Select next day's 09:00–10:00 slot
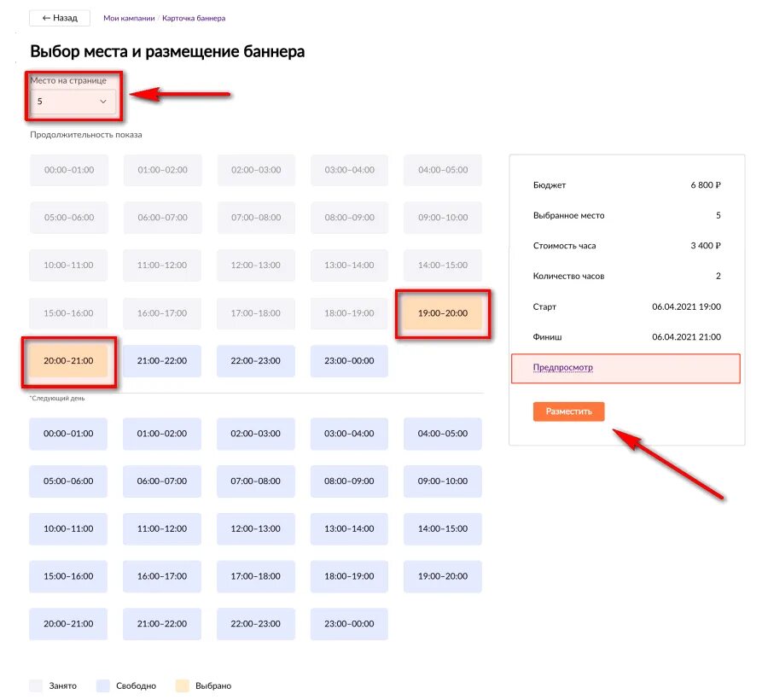This screenshot has height=700, width=768. 443,481
